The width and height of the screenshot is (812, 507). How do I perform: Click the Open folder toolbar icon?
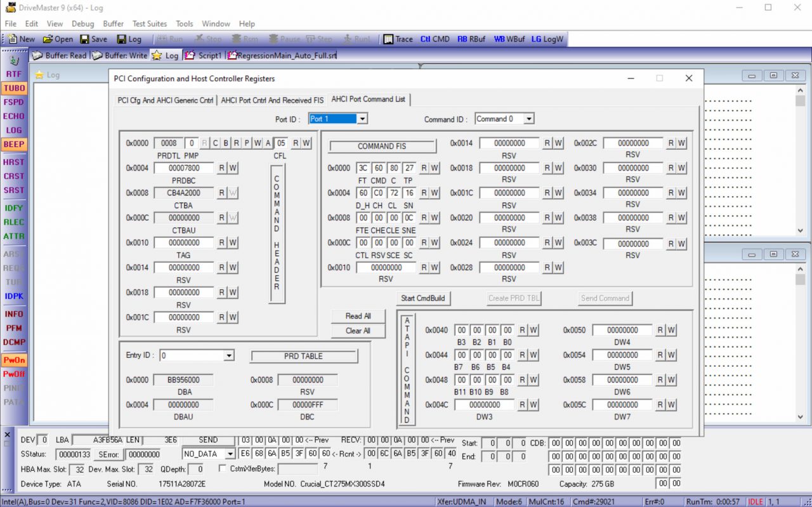click(58, 39)
